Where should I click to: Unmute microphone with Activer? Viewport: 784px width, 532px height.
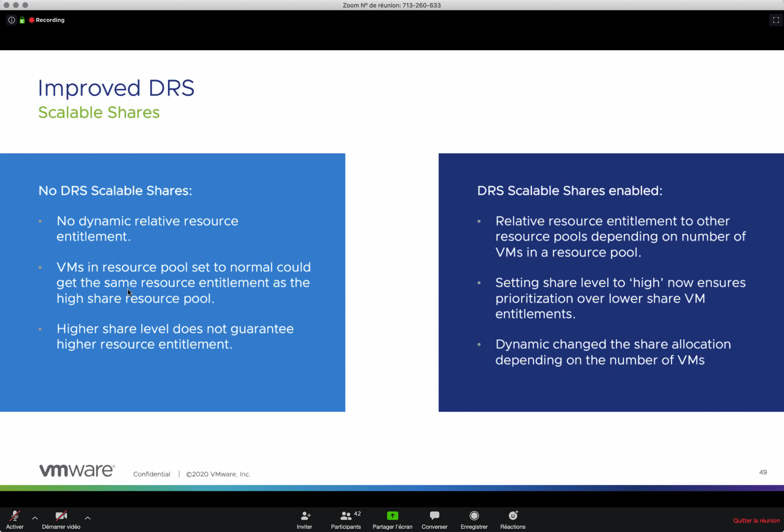click(x=15, y=516)
